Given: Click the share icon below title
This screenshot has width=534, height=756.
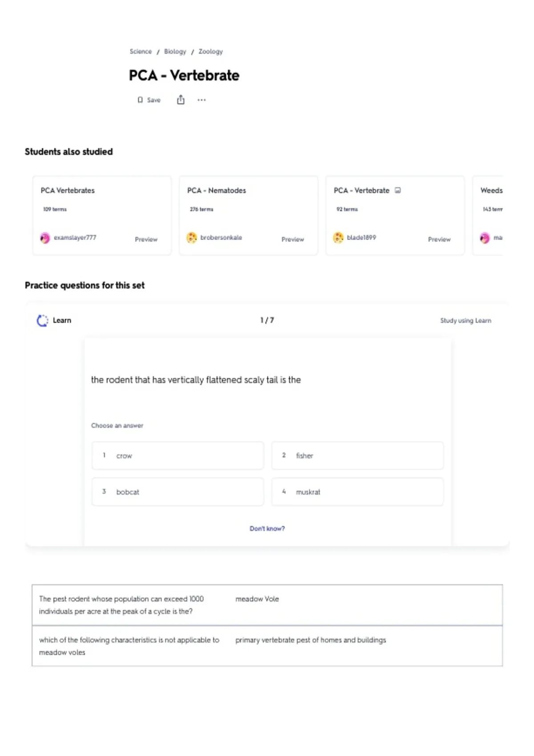Looking at the screenshot, I should [x=181, y=100].
